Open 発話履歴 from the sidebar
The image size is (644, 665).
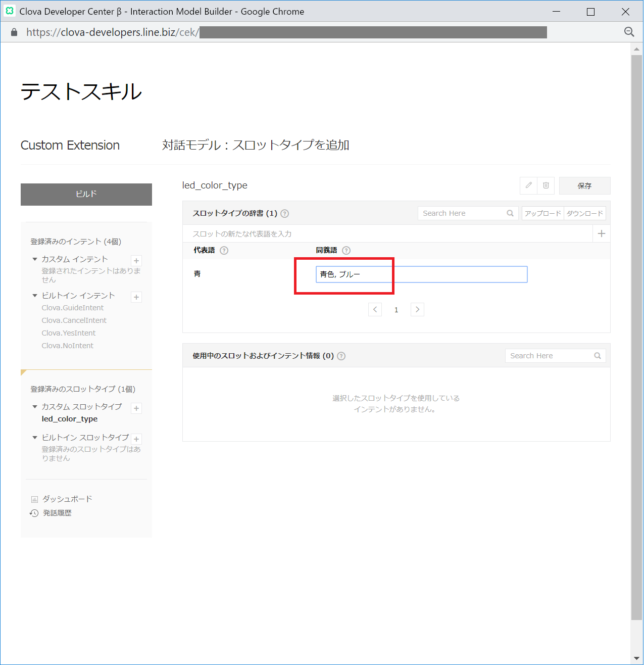point(57,513)
